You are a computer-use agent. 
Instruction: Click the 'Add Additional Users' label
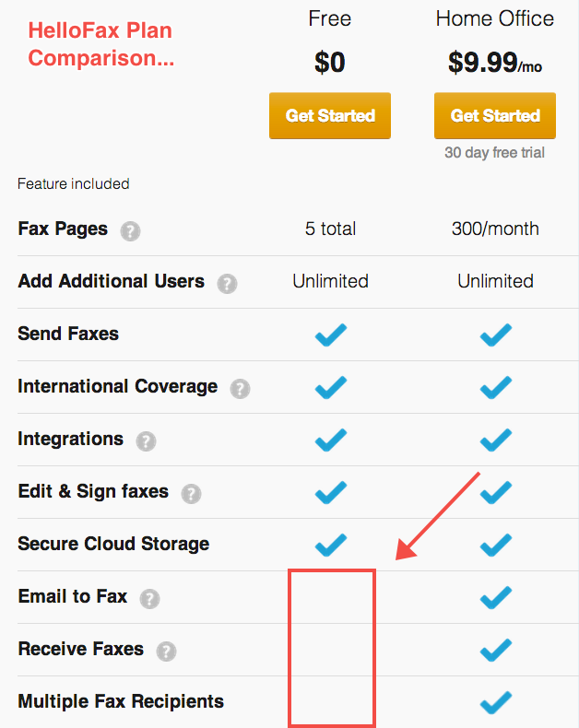point(111,281)
